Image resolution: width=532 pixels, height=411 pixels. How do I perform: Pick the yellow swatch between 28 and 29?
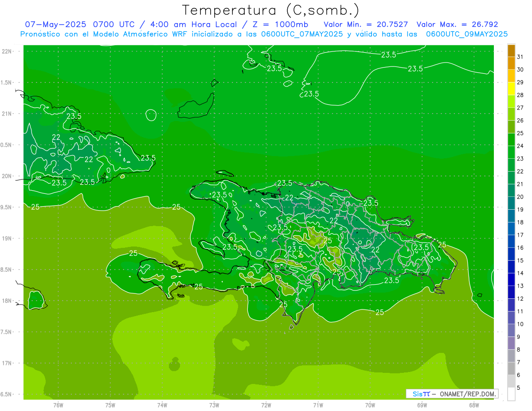coord(511,89)
